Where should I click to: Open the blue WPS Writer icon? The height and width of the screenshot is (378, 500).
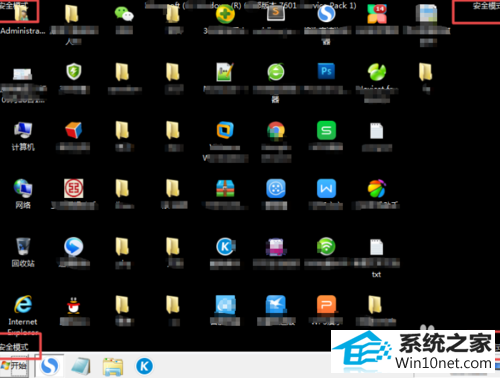(x=326, y=188)
